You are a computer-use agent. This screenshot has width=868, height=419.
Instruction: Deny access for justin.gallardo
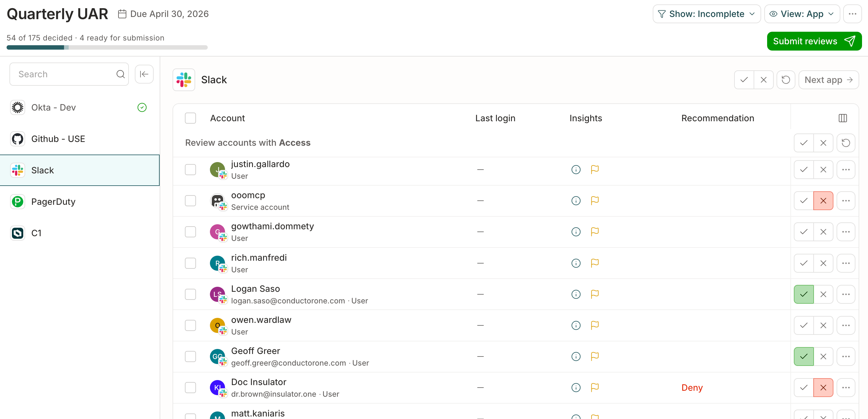(823, 169)
